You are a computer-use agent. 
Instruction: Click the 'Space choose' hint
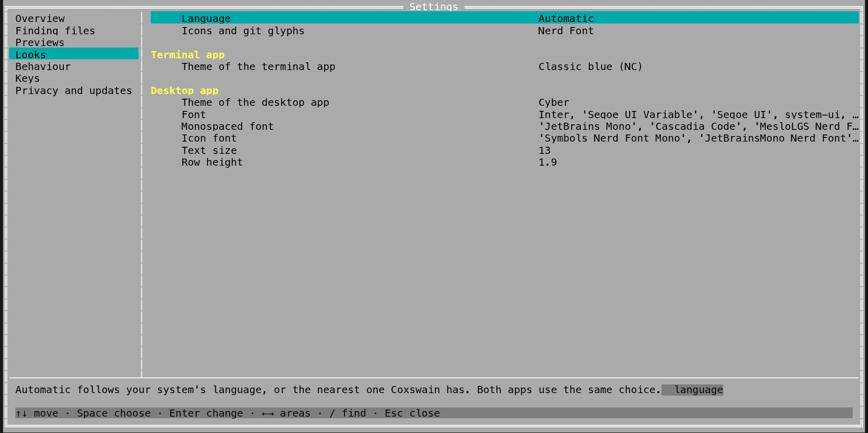(114, 413)
